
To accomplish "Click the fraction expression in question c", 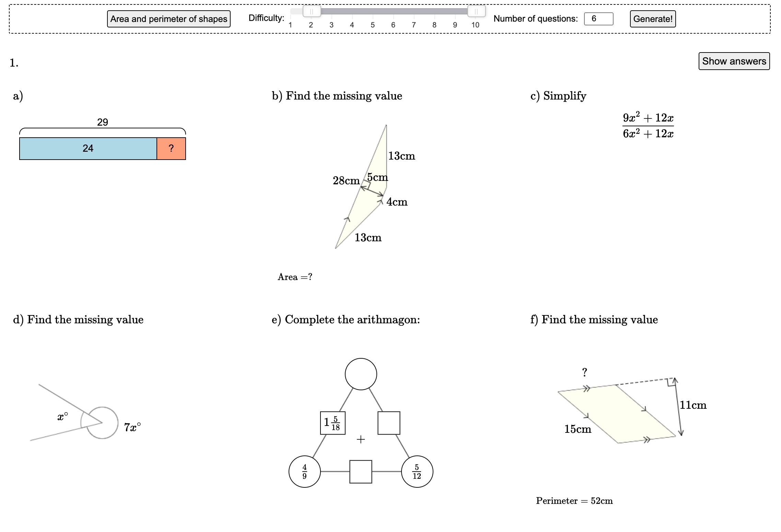I will pyautogui.click(x=648, y=126).
